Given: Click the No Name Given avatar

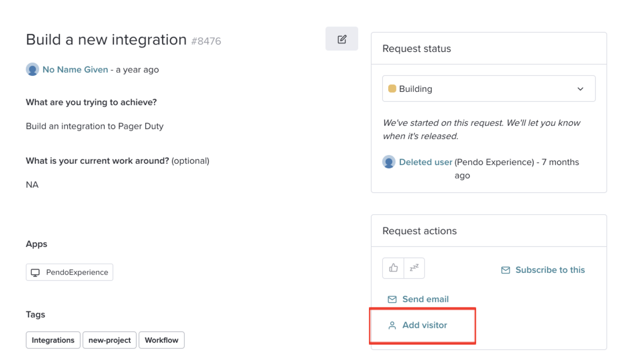Looking at the screenshot, I should pos(32,70).
